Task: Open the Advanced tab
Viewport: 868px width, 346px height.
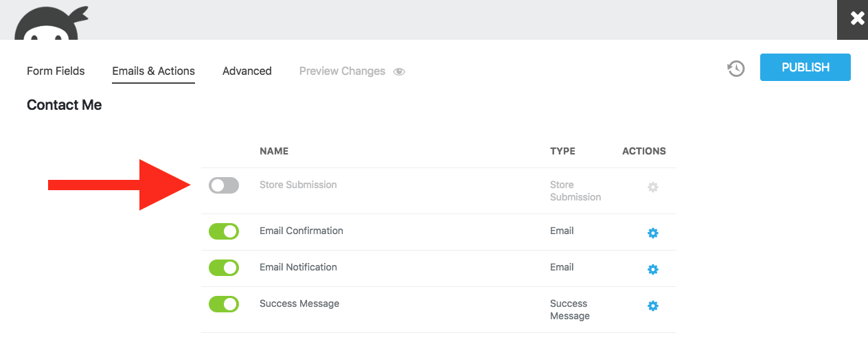Action: click(247, 71)
